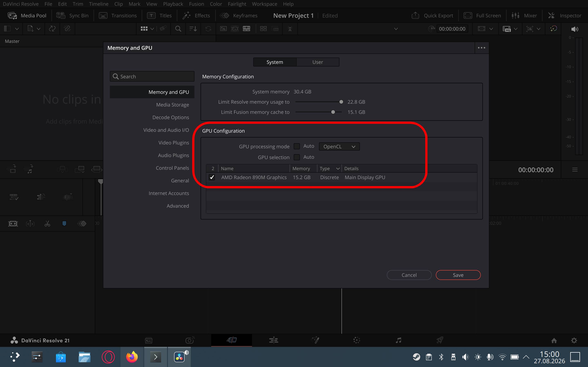This screenshot has width=588, height=367.
Task: Uncheck GPU processing mode Auto checkbox
Action: tap(297, 146)
